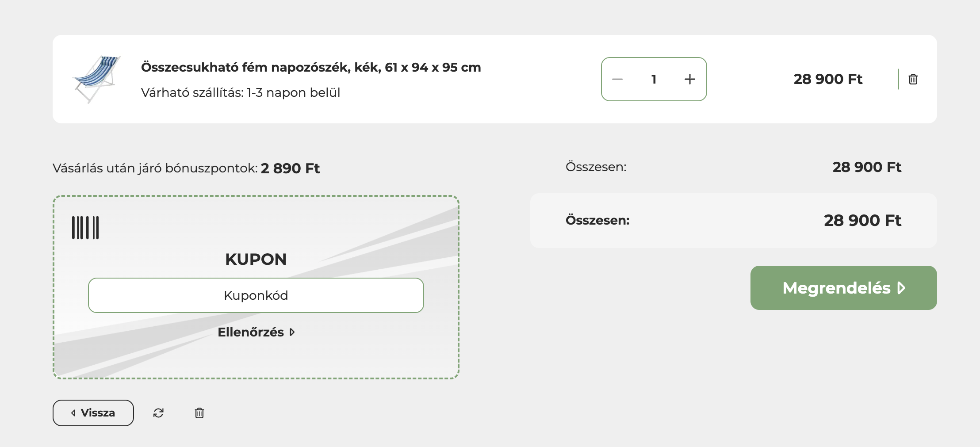Empty the cart with the trash icon beside refresh
980x447 pixels.
click(199, 413)
